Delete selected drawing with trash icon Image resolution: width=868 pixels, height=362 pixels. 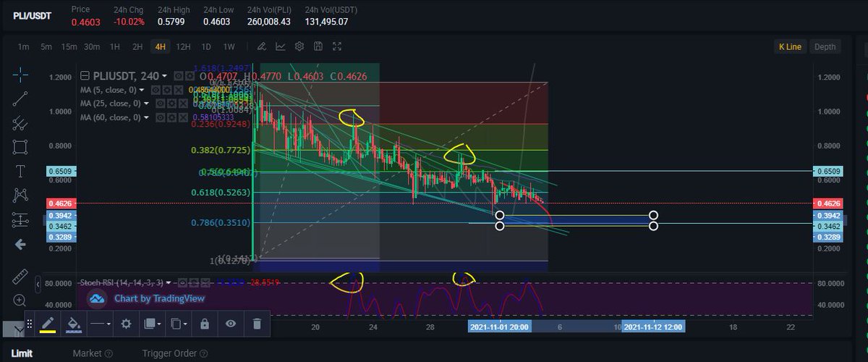(x=257, y=324)
